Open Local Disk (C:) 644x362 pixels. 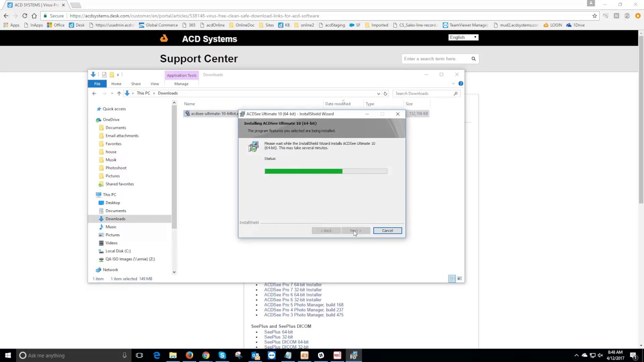tap(118, 251)
